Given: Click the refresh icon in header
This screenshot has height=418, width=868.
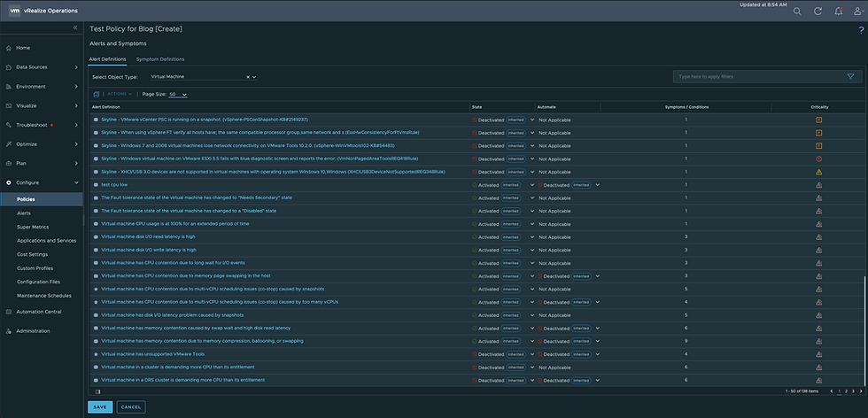Looking at the screenshot, I should click(x=818, y=12).
